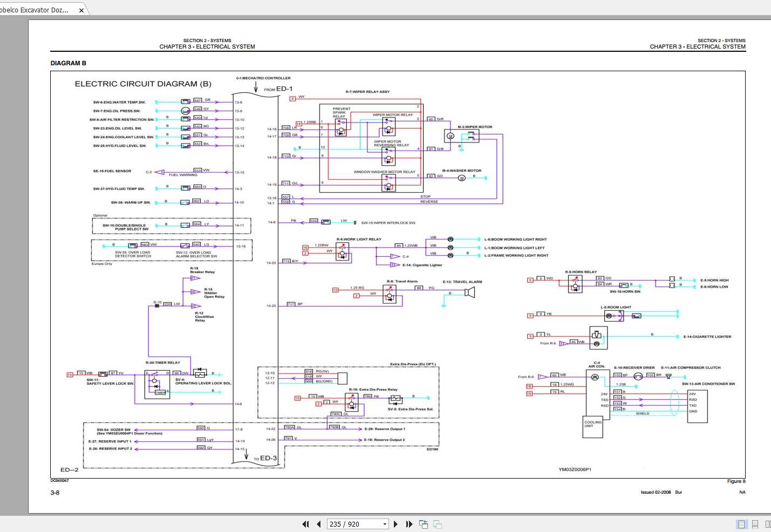This screenshot has width=771, height=532.
Task: Click the TO ED-3 label
Action: pos(265,458)
